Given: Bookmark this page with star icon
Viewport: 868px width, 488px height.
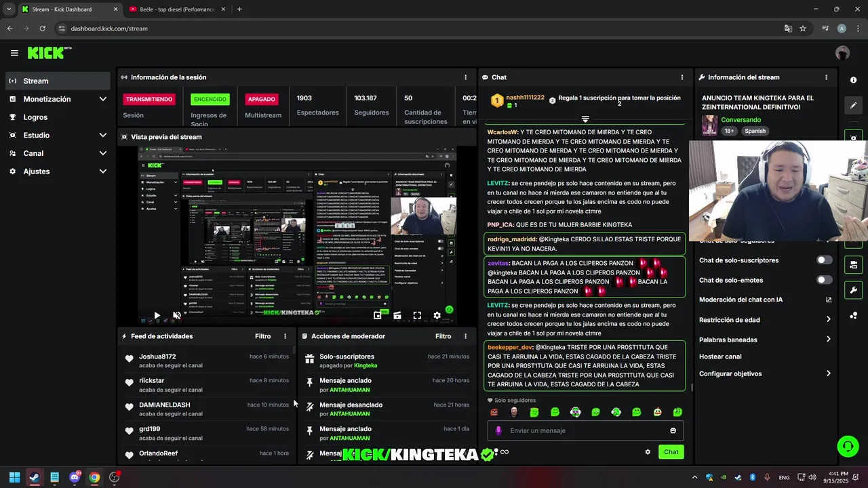Looking at the screenshot, I should click(803, 28).
